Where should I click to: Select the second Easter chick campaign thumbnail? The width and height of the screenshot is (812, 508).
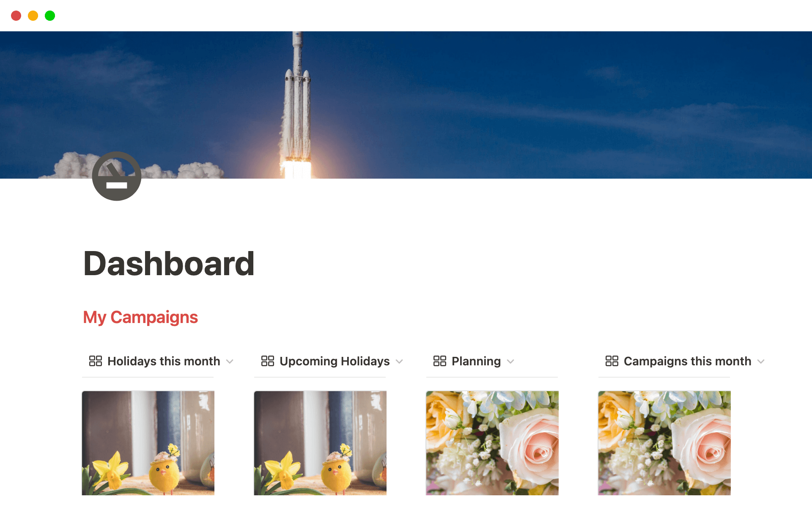click(320, 442)
